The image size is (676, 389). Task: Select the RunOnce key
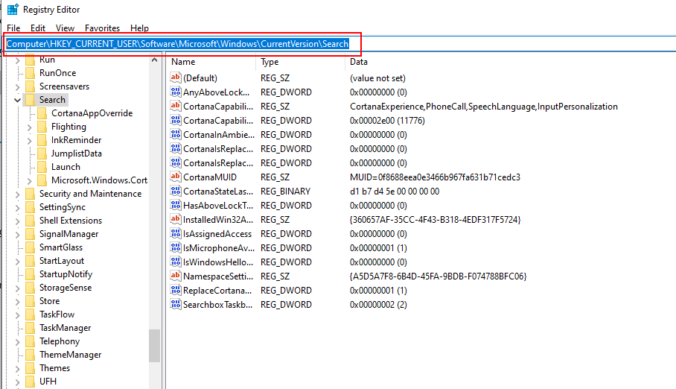tap(57, 73)
